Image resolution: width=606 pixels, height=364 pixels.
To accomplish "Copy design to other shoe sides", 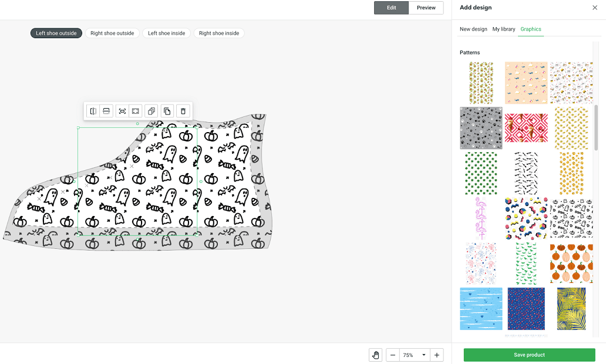I will 151,111.
